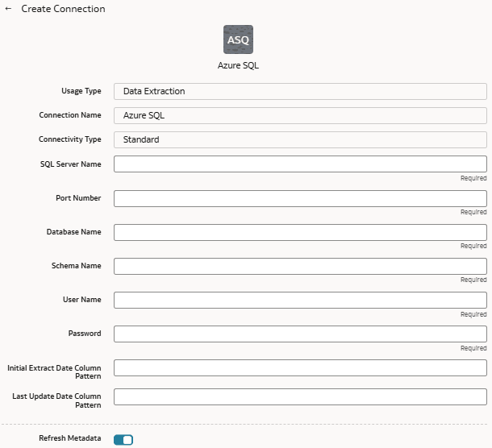The height and width of the screenshot is (448, 492).
Task: Click the Database Name label
Action: coord(73,232)
